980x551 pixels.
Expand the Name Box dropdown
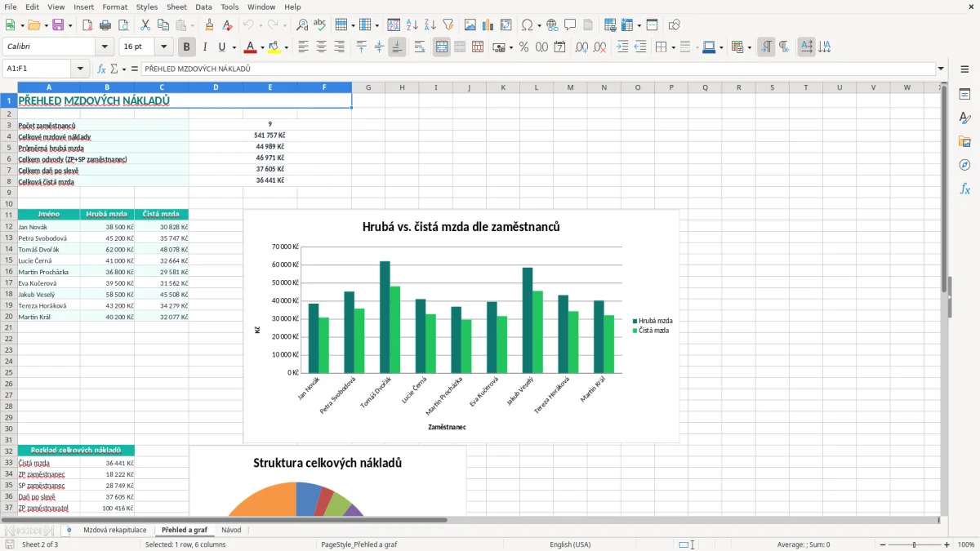pos(80,69)
